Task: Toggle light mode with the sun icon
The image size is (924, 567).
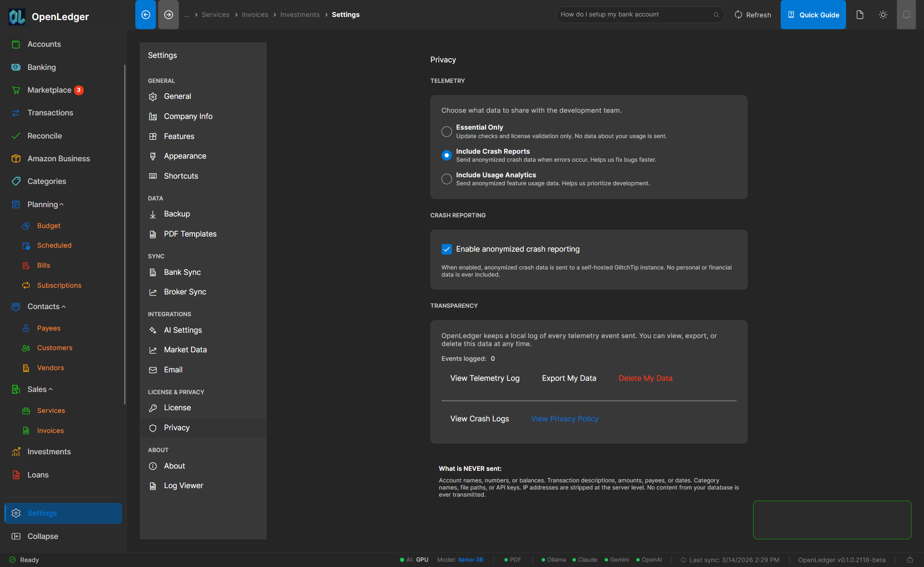Action: [883, 14]
